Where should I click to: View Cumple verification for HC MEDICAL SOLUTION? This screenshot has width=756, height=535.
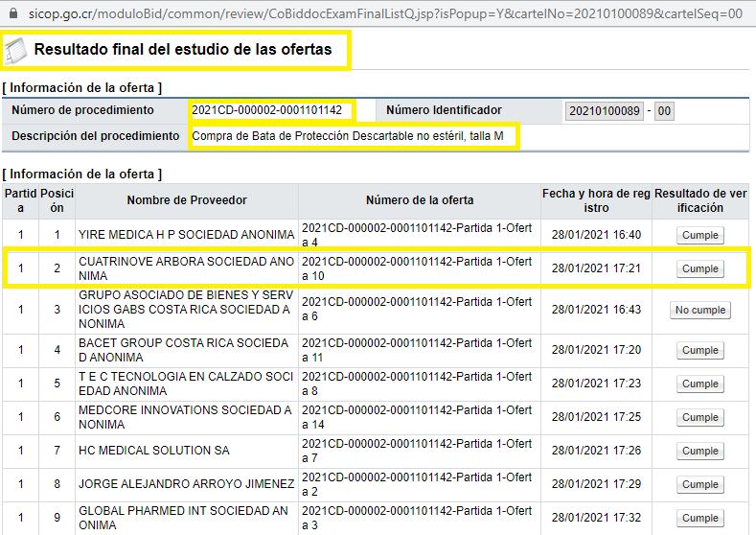point(700,451)
